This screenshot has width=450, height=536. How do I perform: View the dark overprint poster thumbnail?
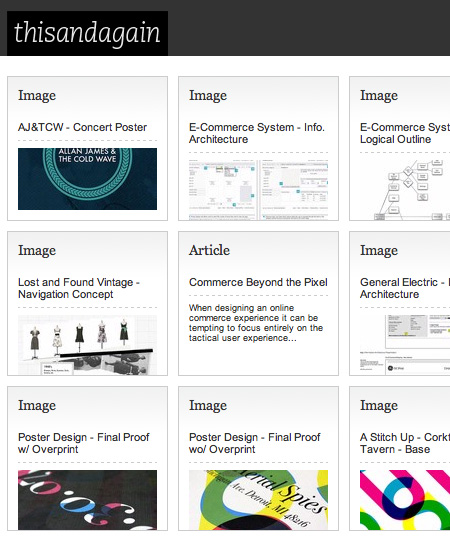(x=88, y=500)
